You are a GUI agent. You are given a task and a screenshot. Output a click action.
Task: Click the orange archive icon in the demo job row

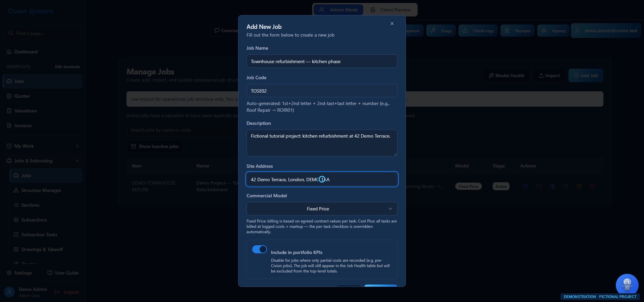[x=579, y=186]
